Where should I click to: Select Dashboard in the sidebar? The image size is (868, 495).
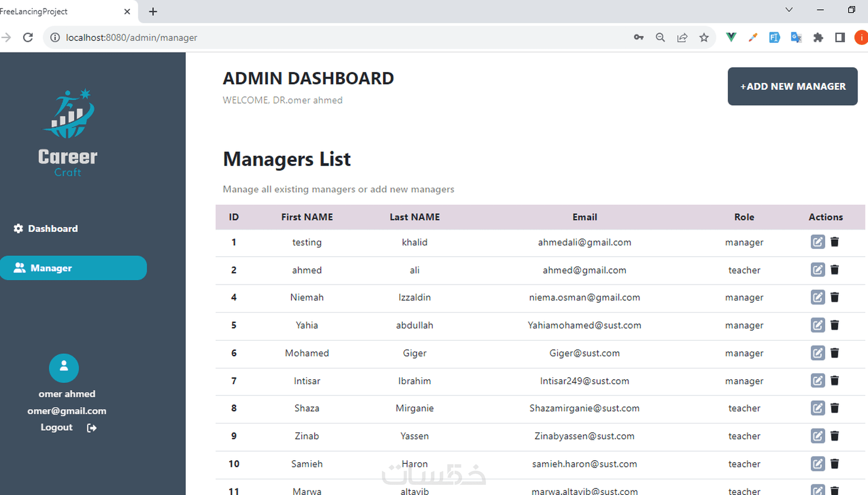pyautogui.click(x=53, y=228)
